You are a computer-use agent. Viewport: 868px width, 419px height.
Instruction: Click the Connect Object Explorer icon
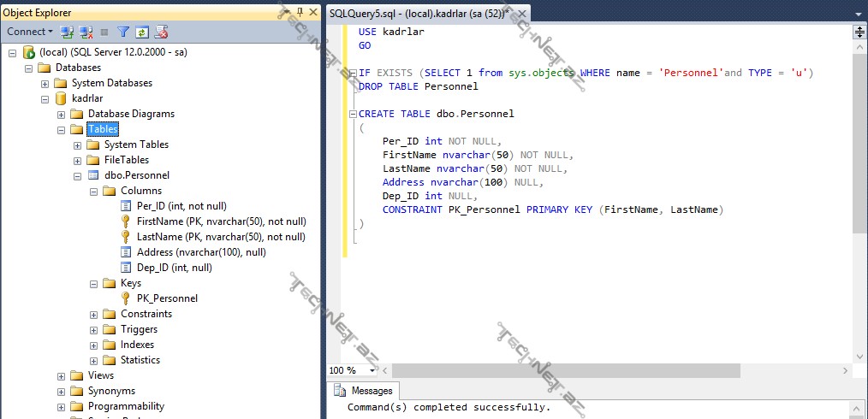67,32
